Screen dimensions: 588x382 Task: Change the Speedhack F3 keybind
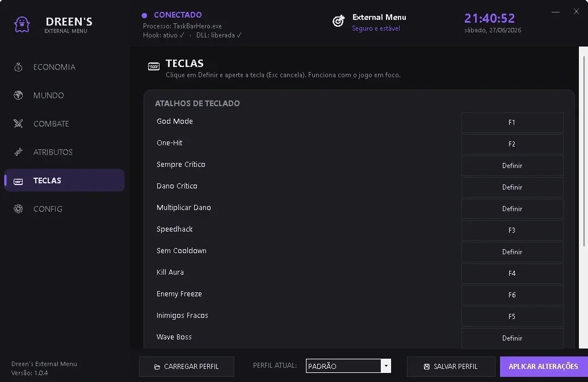click(513, 230)
